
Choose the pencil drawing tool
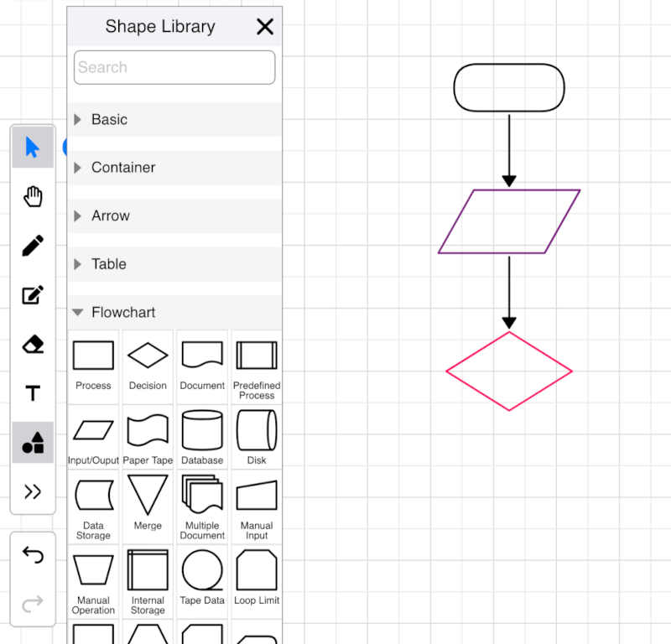coord(33,246)
